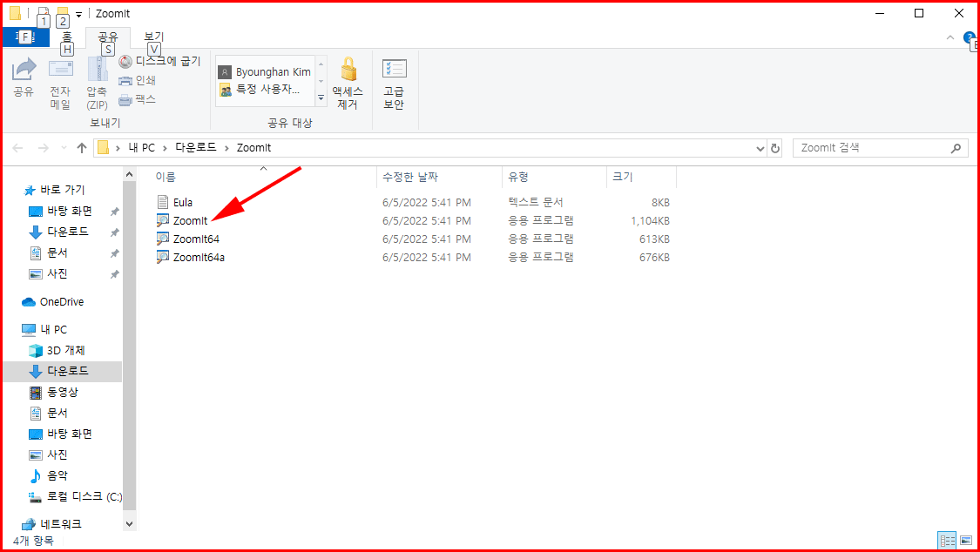
Task: Open Advanced security (고급 보안)
Action: (x=394, y=84)
